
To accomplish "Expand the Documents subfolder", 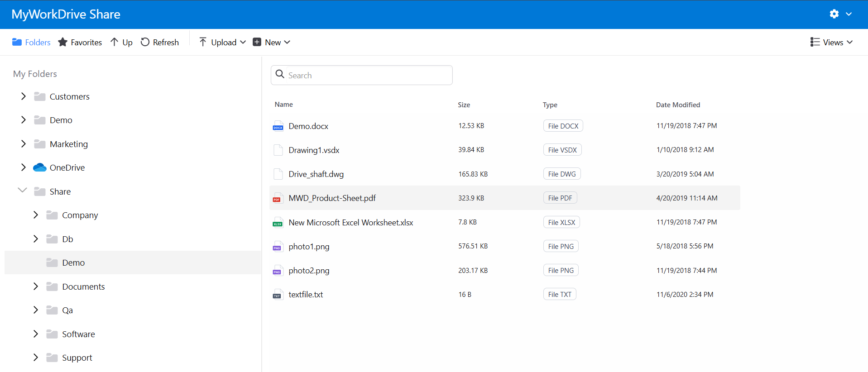I will click(36, 286).
